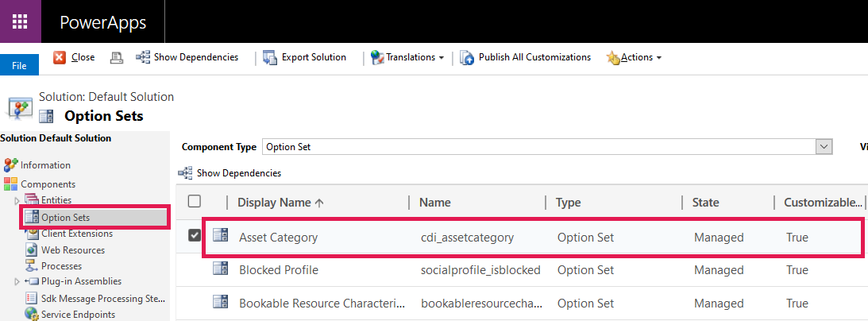This screenshot has width=868, height=321.
Task: Select Information in the solution tree
Action: (45, 165)
